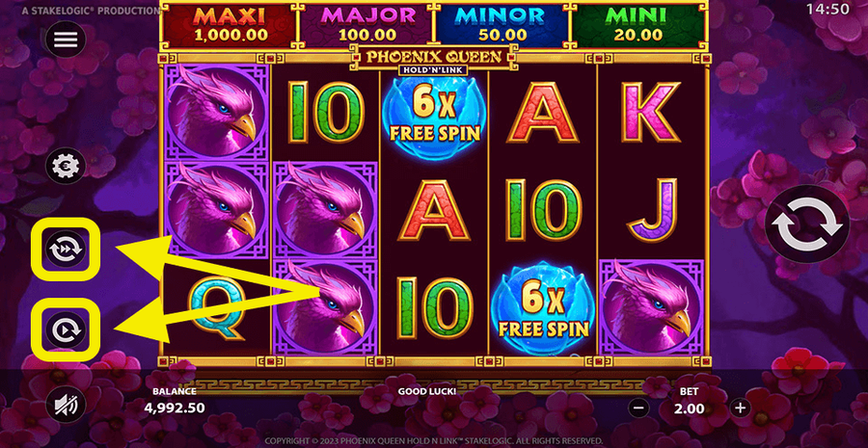This screenshot has width=868, height=448.
Task: Decrease the bet with the minus button
Action: coord(638,408)
